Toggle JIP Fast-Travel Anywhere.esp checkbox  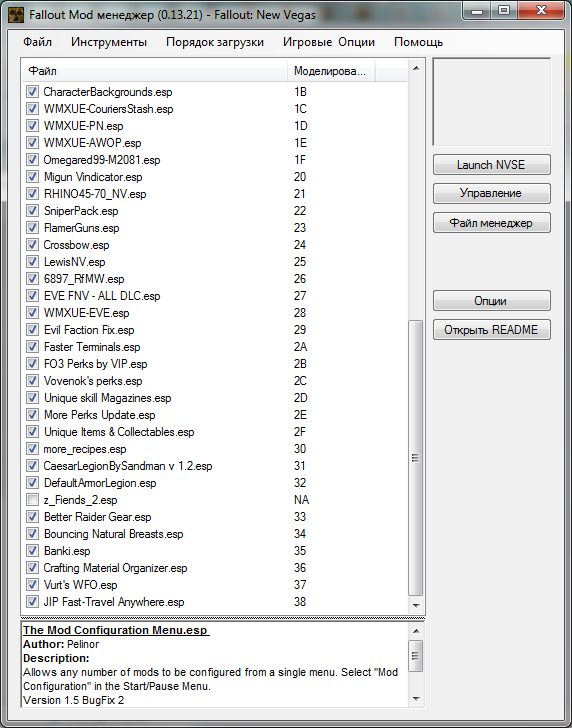pos(32,602)
